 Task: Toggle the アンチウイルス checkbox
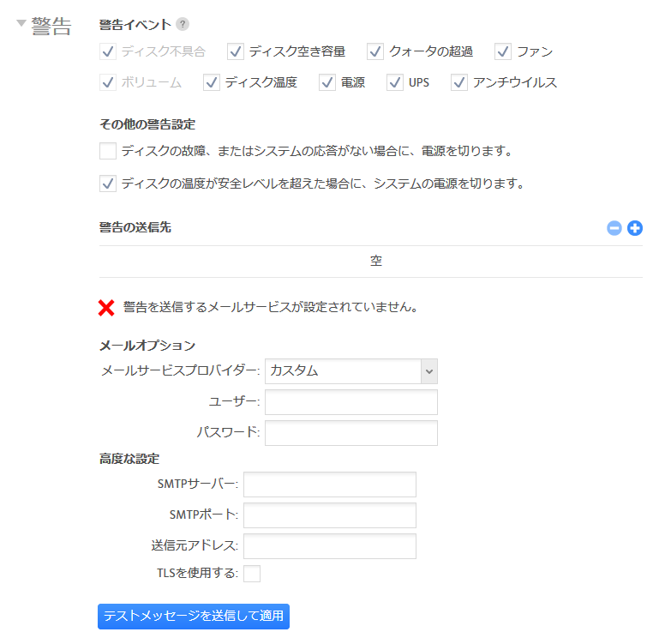pos(459,82)
